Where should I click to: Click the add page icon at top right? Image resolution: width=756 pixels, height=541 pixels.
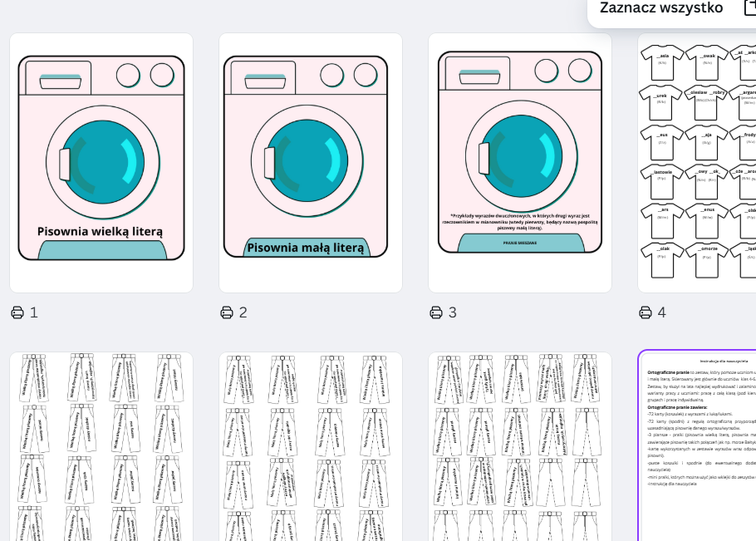(749, 8)
